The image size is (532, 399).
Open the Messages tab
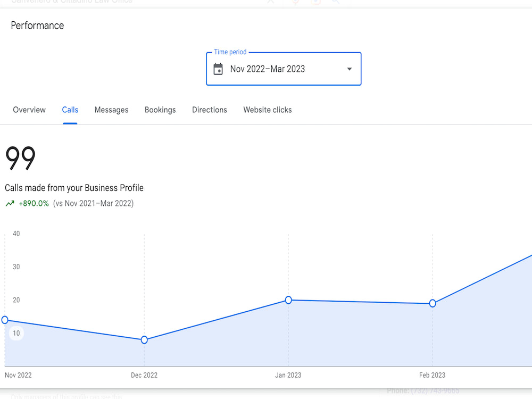click(x=111, y=110)
